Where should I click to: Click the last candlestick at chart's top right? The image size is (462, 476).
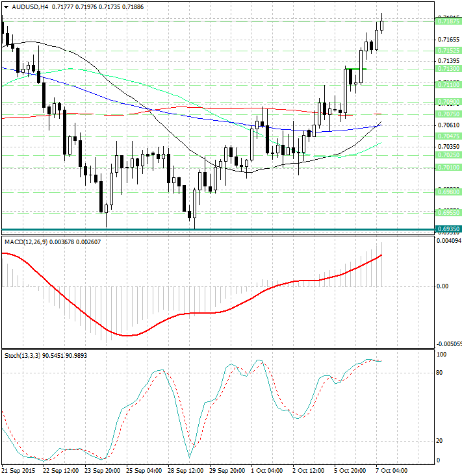(x=382, y=25)
